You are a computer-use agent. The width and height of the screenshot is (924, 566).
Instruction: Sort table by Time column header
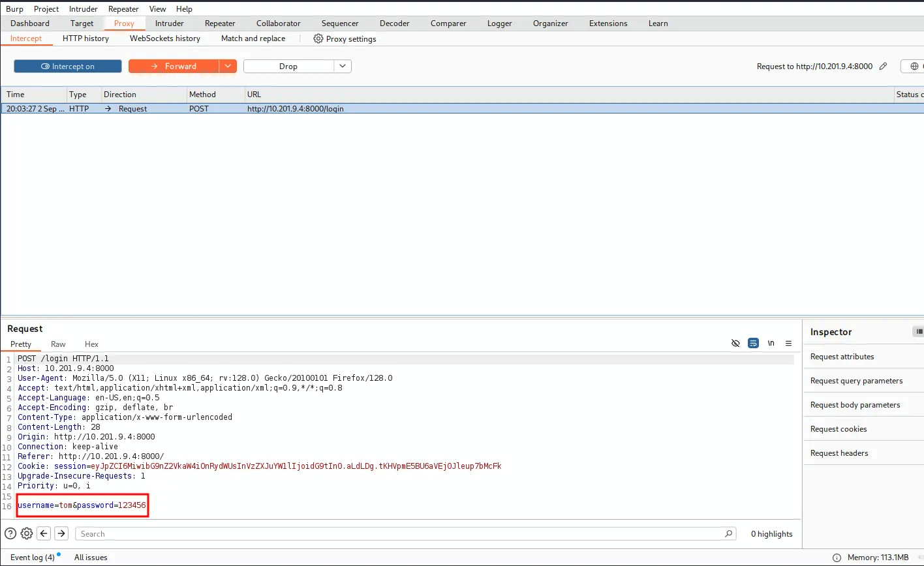(33, 95)
